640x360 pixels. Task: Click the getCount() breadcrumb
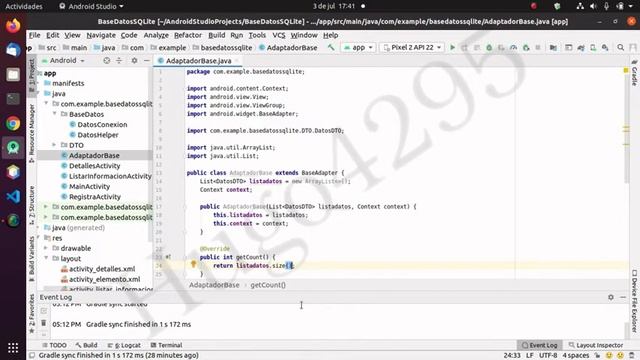point(268,285)
